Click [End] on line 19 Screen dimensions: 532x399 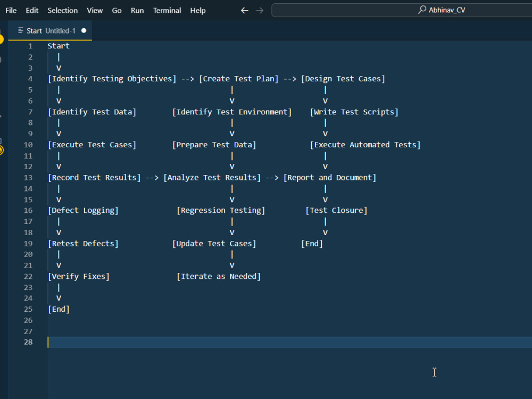point(312,244)
